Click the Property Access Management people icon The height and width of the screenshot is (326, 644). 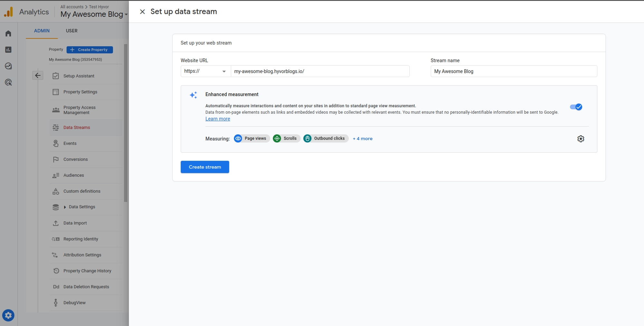pos(56,110)
